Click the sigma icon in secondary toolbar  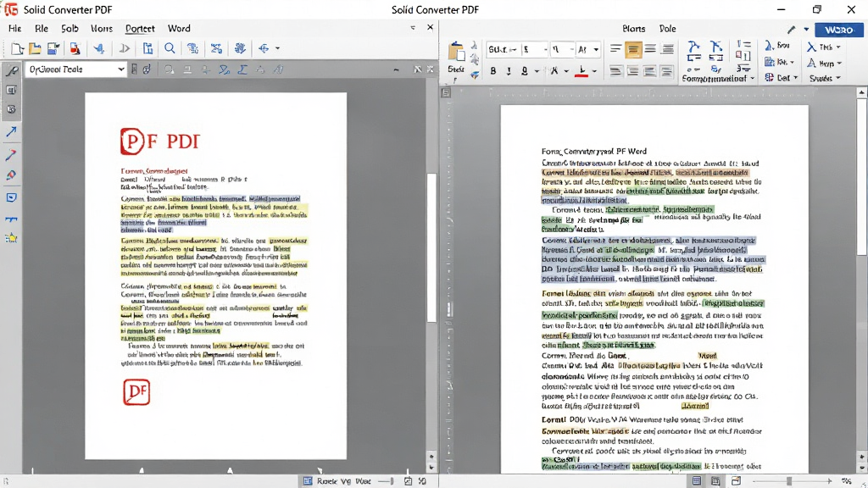tap(242, 69)
